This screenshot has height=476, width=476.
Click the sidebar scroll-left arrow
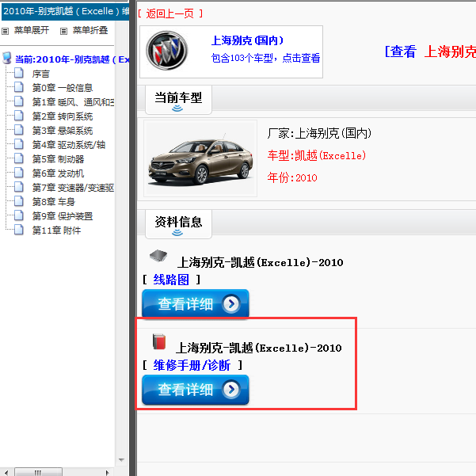coord(6,472)
